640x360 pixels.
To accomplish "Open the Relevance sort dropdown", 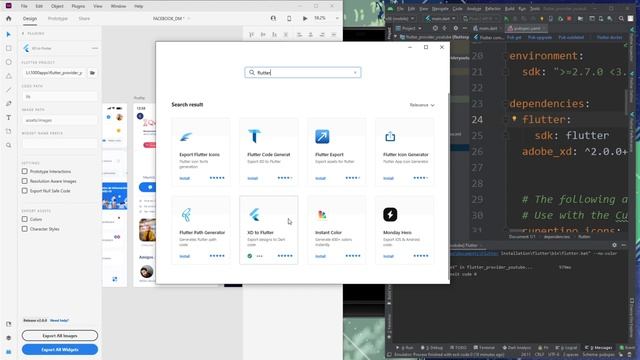I will [422, 105].
